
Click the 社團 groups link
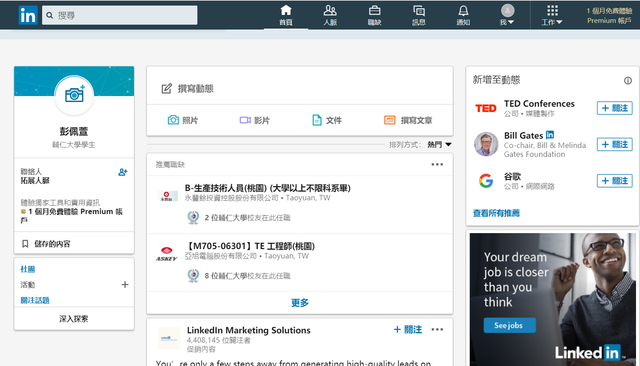coord(28,269)
